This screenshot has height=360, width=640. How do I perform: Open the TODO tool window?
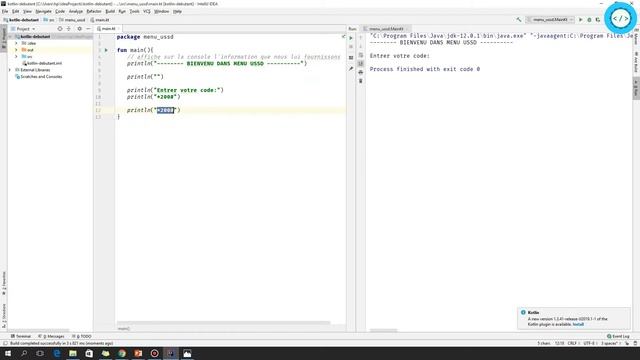(x=82, y=336)
